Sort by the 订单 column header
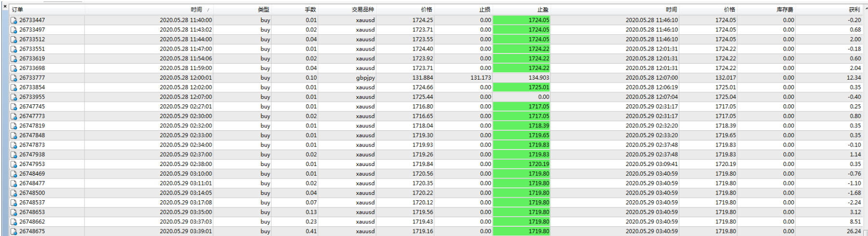 17,10
